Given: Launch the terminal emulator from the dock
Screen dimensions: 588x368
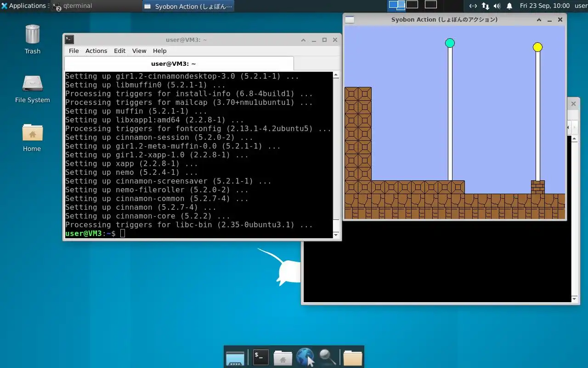Looking at the screenshot, I should 260,357.
